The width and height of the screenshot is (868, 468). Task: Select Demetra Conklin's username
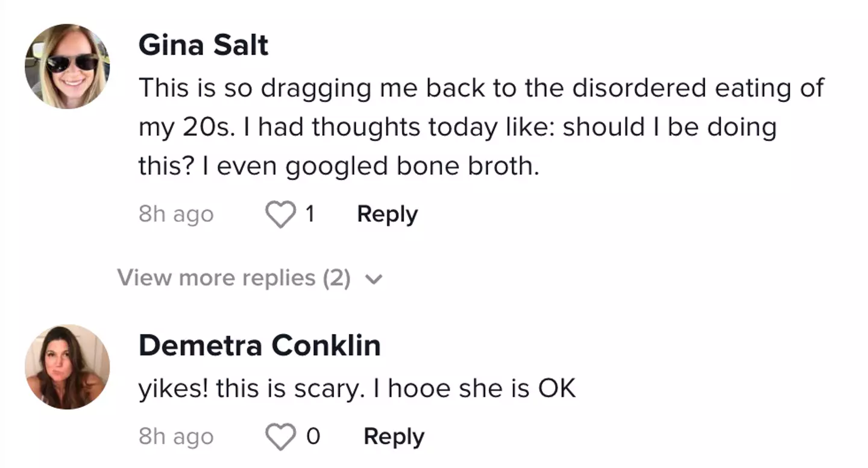(x=259, y=345)
